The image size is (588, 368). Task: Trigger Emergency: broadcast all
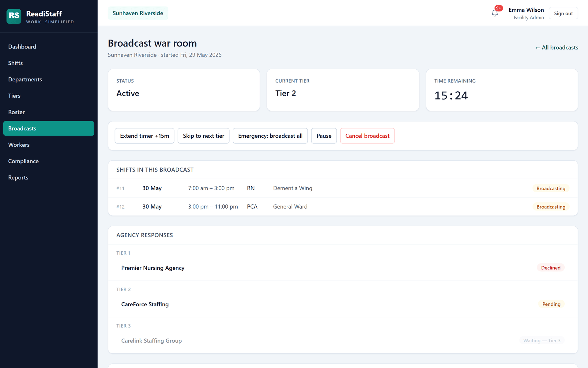tap(270, 136)
